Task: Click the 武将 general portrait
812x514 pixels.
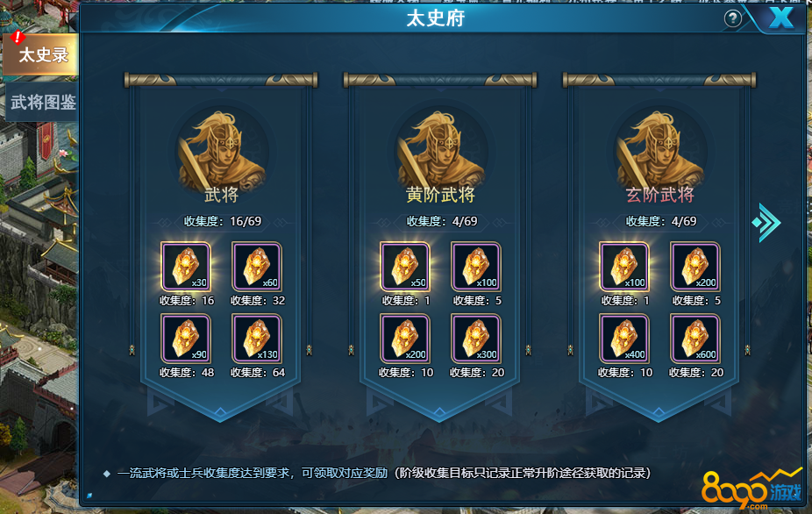Action: 222,150
